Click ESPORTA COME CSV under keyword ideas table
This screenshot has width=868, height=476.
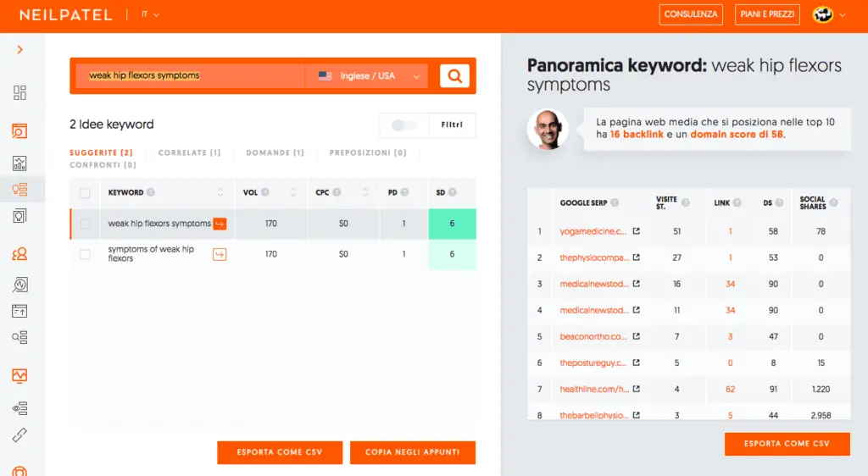click(x=280, y=452)
